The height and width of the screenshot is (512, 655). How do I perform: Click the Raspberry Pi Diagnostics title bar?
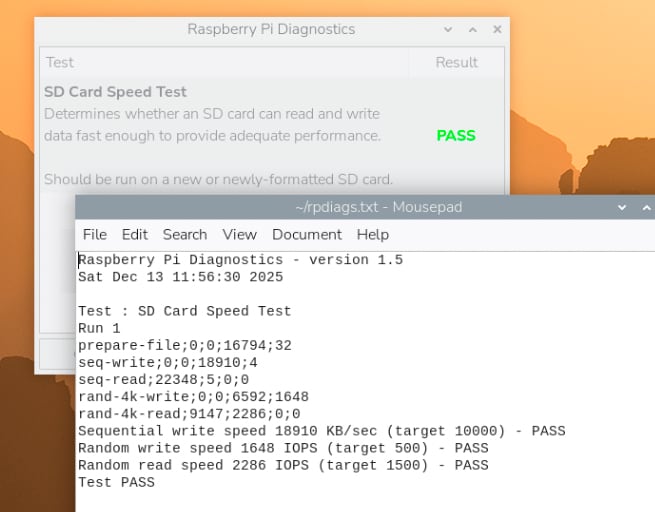[x=271, y=30]
